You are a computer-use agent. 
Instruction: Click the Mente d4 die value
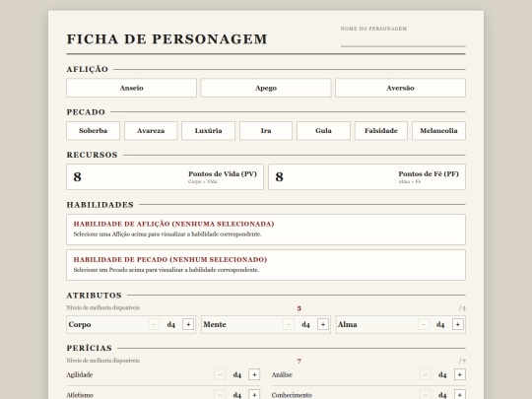[x=305, y=325]
